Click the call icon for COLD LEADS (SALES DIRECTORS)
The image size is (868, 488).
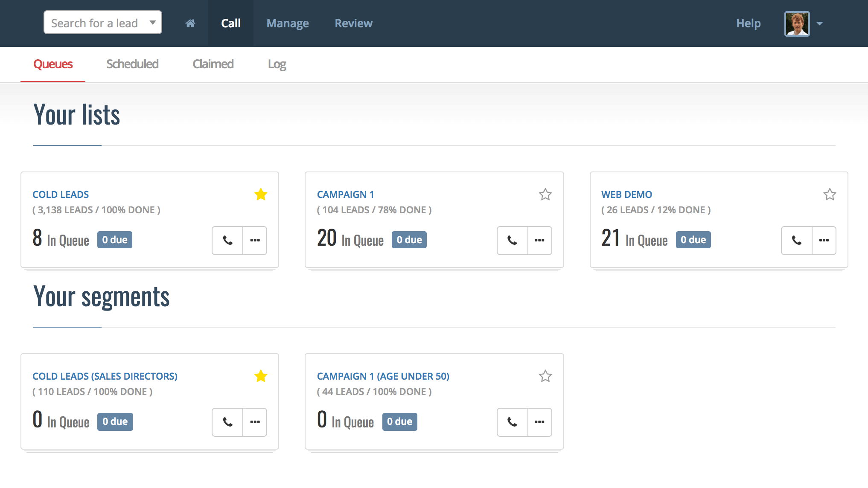point(227,421)
